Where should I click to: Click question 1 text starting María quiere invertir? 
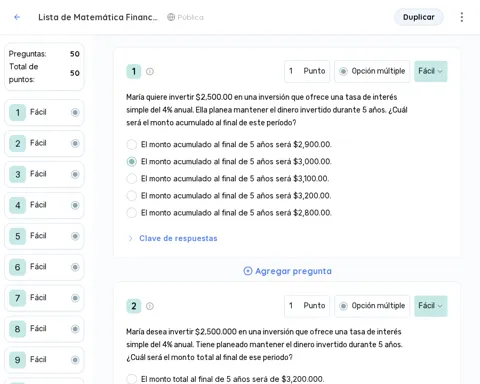pyautogui.click(x=267, y=110)
